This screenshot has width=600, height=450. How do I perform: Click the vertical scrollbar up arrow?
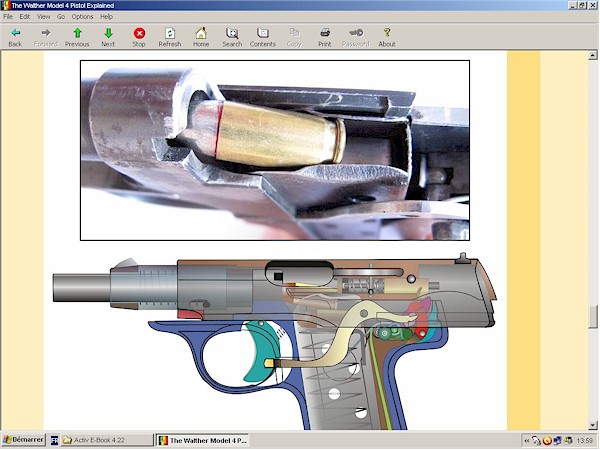[593, 55]
